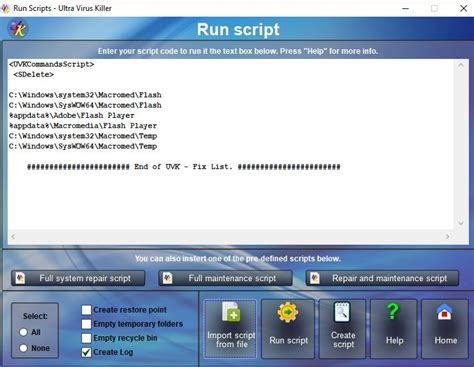474x367 pixels.
Task: Open the Create script tool
Action: [342, 329]
